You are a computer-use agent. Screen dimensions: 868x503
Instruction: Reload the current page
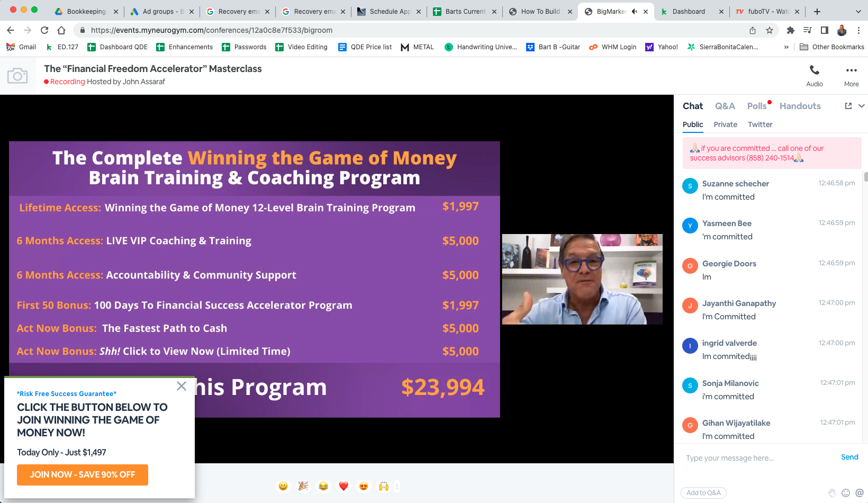(x=44, y=30)
